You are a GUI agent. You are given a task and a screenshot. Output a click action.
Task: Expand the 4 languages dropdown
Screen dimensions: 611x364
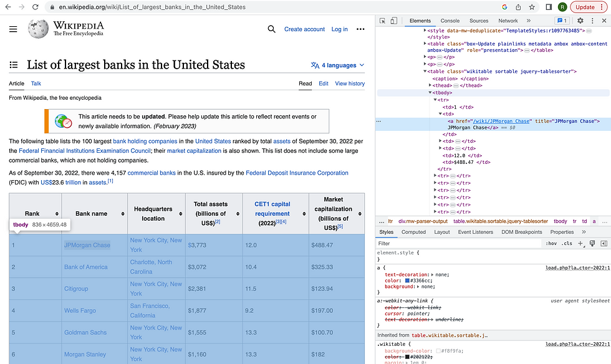(x=337, y=65)
